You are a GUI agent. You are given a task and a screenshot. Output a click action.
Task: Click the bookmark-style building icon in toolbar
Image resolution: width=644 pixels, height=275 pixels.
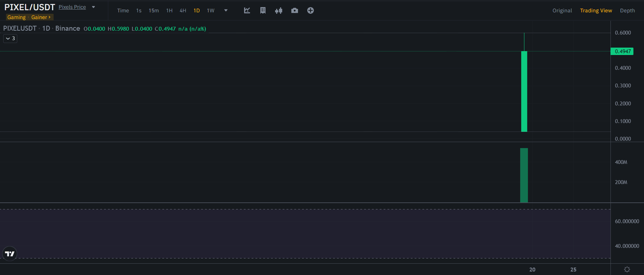pos(263,11)
